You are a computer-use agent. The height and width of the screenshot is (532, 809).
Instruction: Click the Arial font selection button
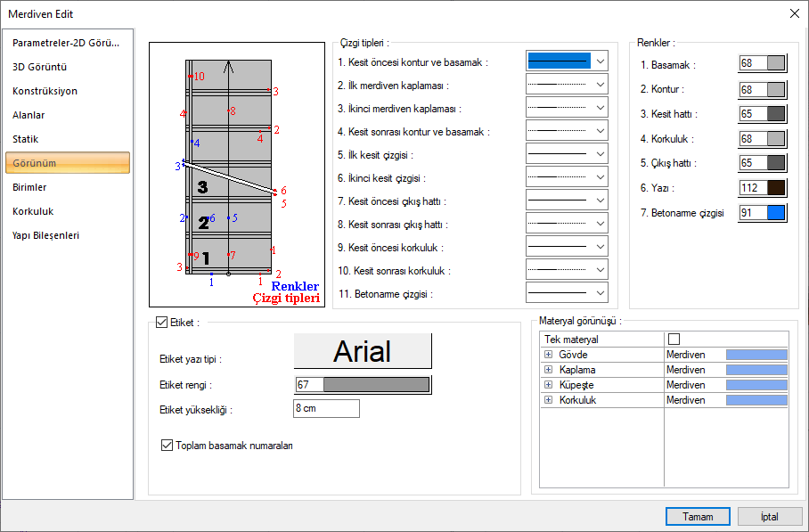coord(363,351)
